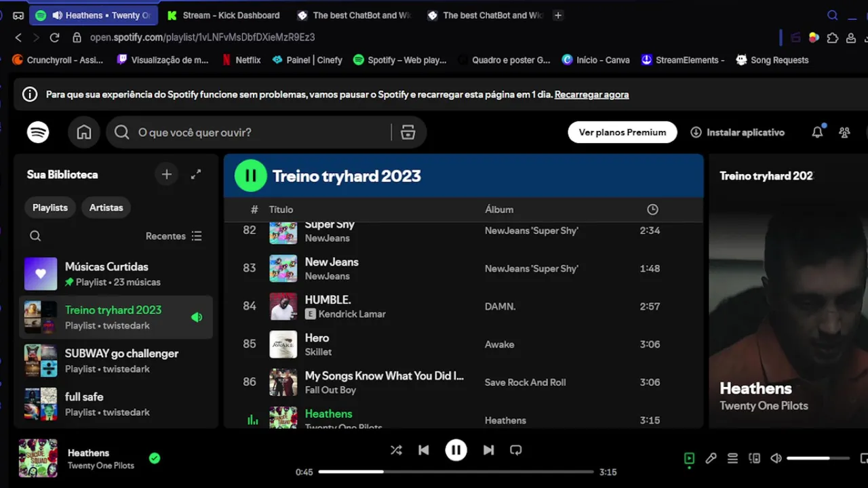
Task: Open Músicas Curtidas playlist
Action: tap(116, 274)
